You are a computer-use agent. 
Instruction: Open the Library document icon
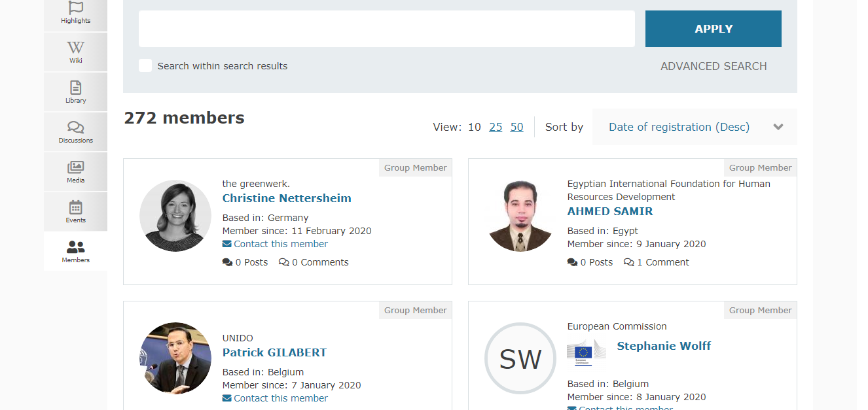[x=76, y=88]
